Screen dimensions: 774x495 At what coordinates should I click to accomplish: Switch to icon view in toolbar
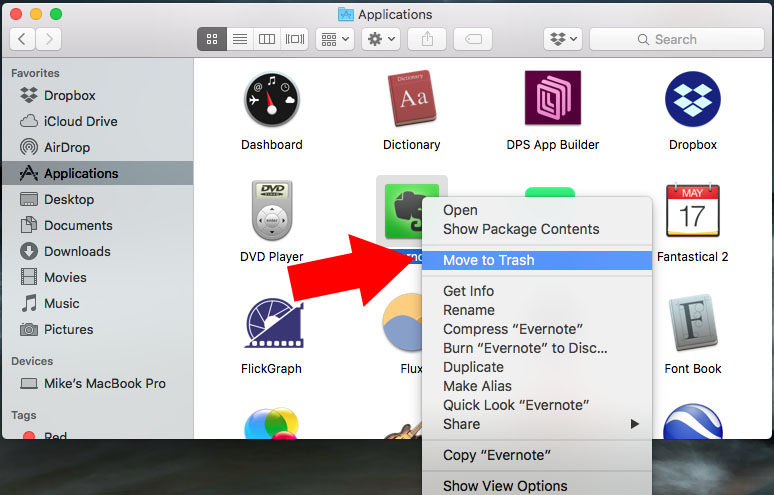[x=212, y=39]
